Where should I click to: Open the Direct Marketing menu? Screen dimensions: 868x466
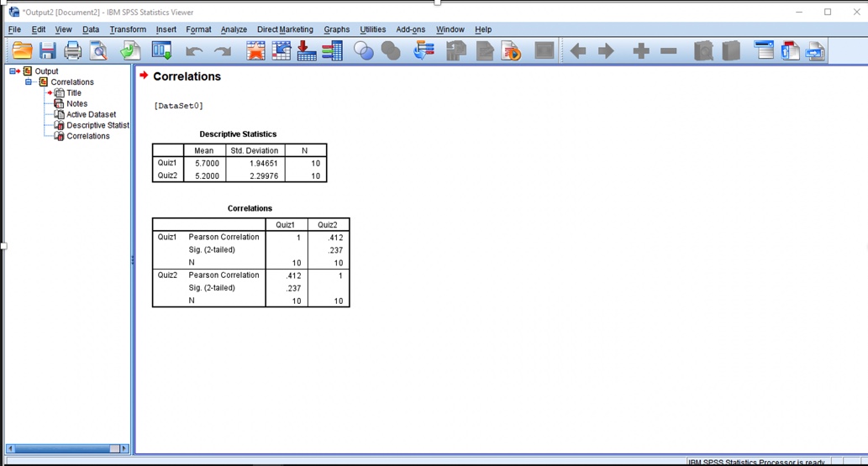point(285,29)
